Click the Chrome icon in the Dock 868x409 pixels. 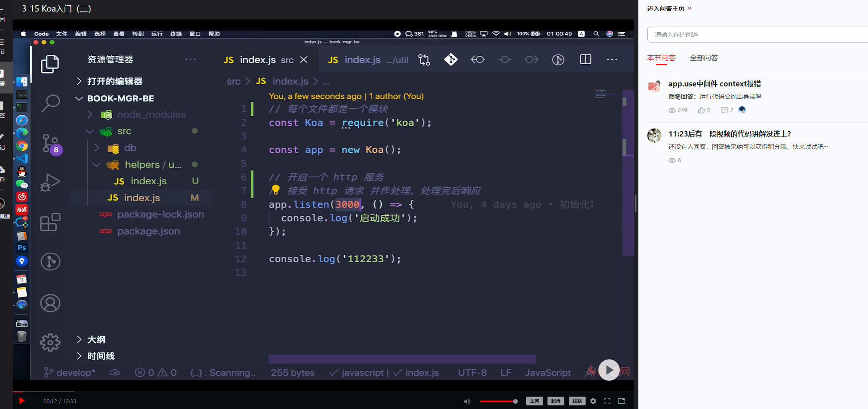point(22,146)
